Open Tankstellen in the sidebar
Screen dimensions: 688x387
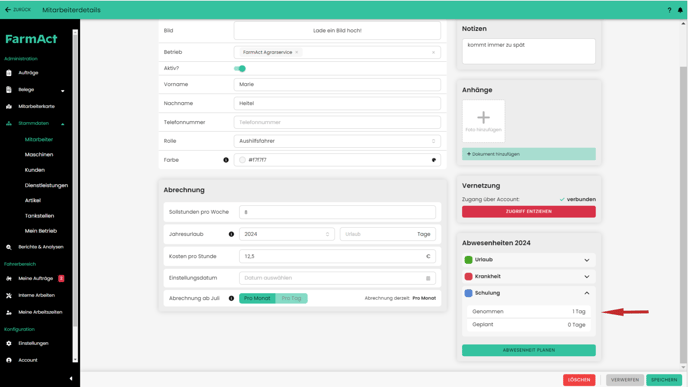(x=39, y=216)
